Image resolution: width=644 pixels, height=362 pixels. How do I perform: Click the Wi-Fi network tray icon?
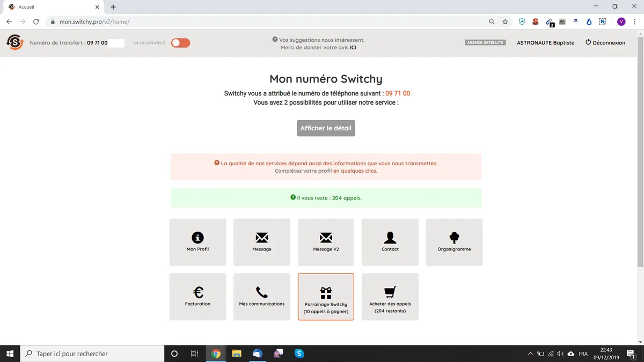pos(551,354)
